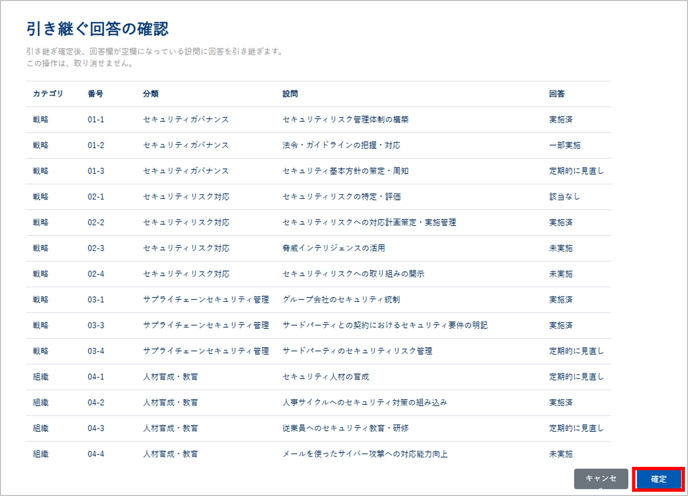The height and width of the screenshot is (496, 688).
Task: Click the 番号 column header
Action: point(95,93)
